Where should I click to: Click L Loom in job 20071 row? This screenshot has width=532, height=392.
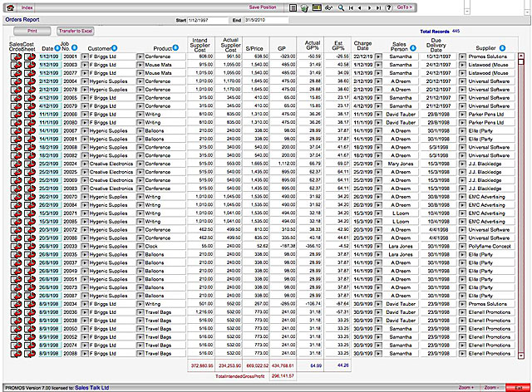[401, 213]
